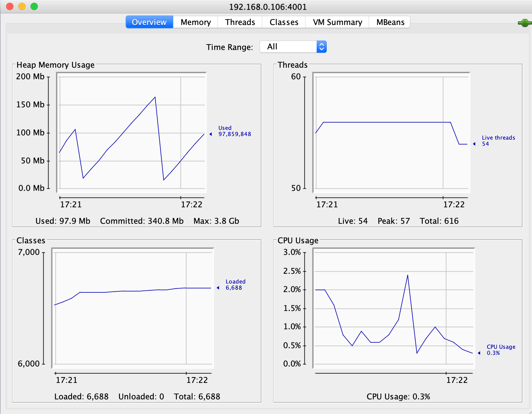Select the Classes tab

[x=284, y=22]
